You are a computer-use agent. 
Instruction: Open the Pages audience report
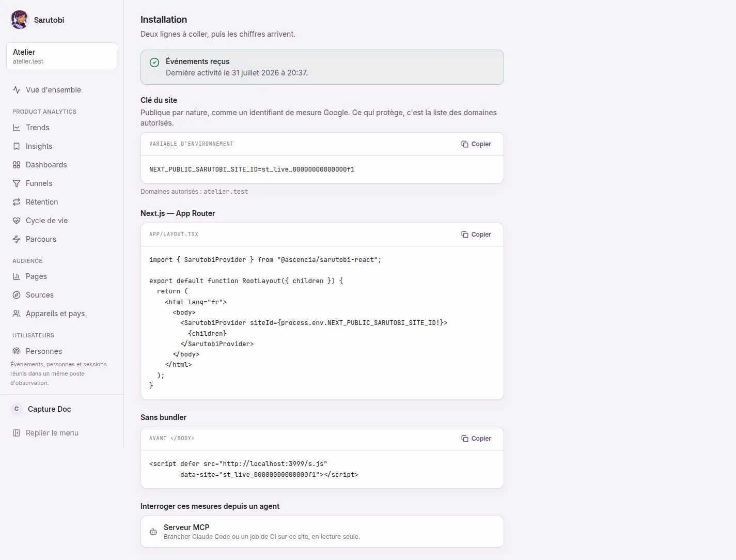coord(61,276)
